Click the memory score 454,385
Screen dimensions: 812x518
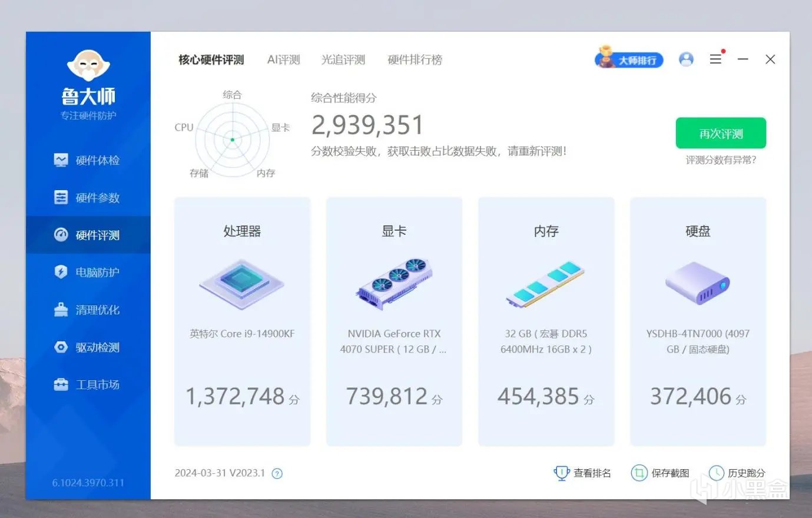pyautogui.click(x=538, y=396)
